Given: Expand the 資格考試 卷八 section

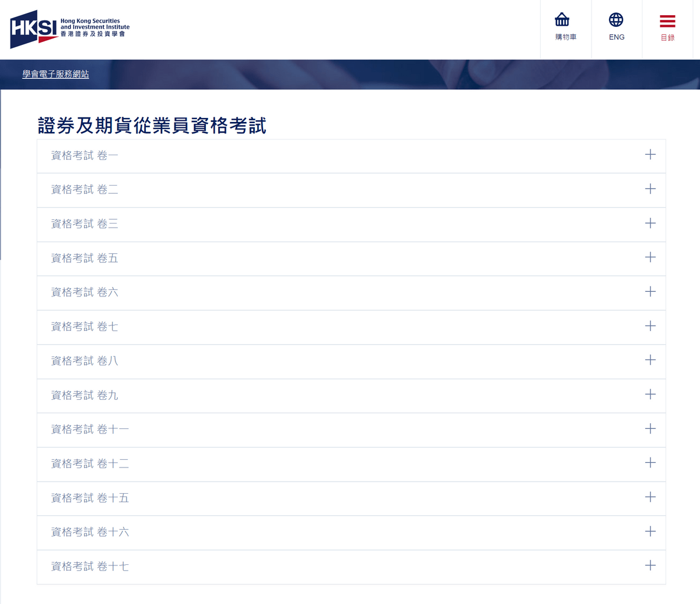Looking at the screenshot, I should (x=650, y=360).
